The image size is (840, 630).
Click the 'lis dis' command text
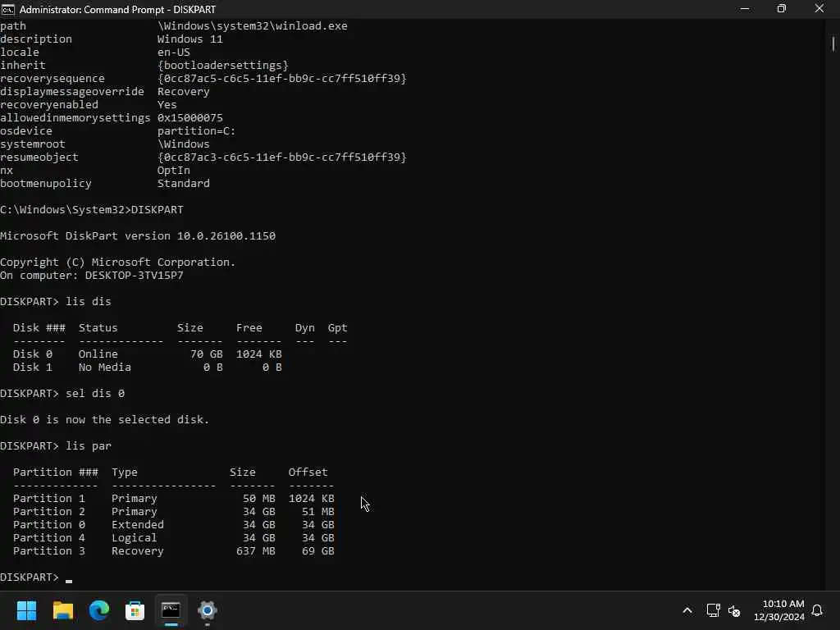[x=89, y=302]
